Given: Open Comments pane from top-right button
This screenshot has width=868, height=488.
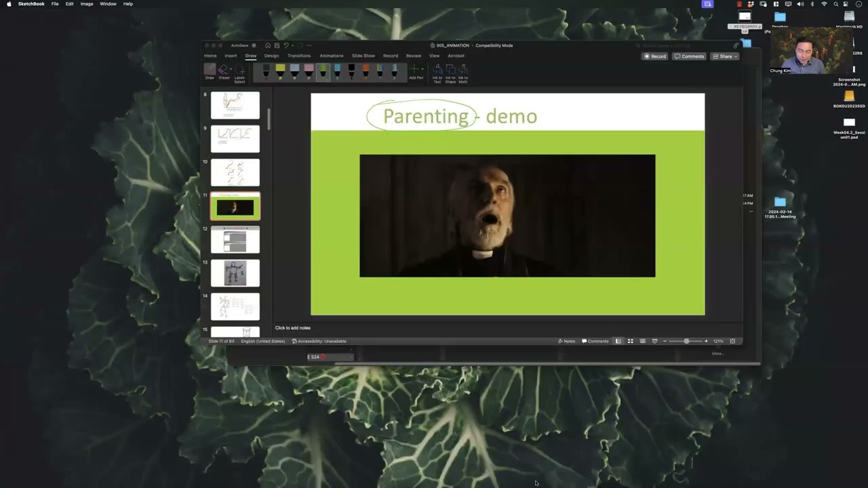Looking at the screenshot, I should (x=689, y=56).
